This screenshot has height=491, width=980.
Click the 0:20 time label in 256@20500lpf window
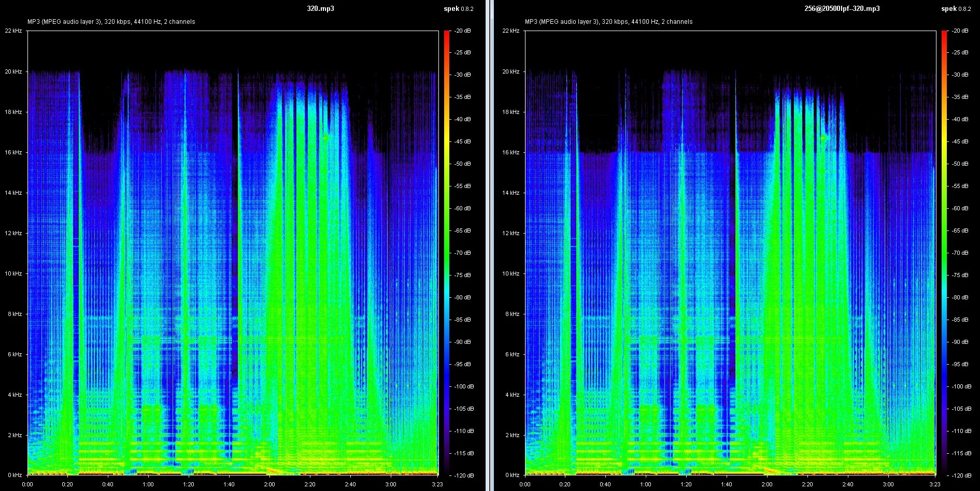click(565, 484)
